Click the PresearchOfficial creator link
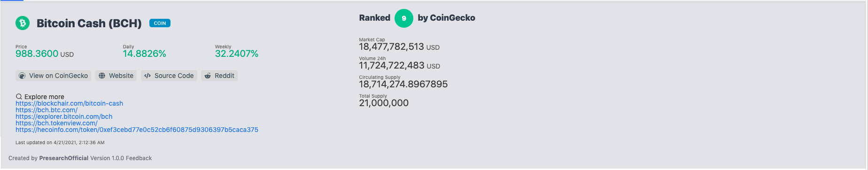Screen dimensions: 868x170 pos(64,158)
